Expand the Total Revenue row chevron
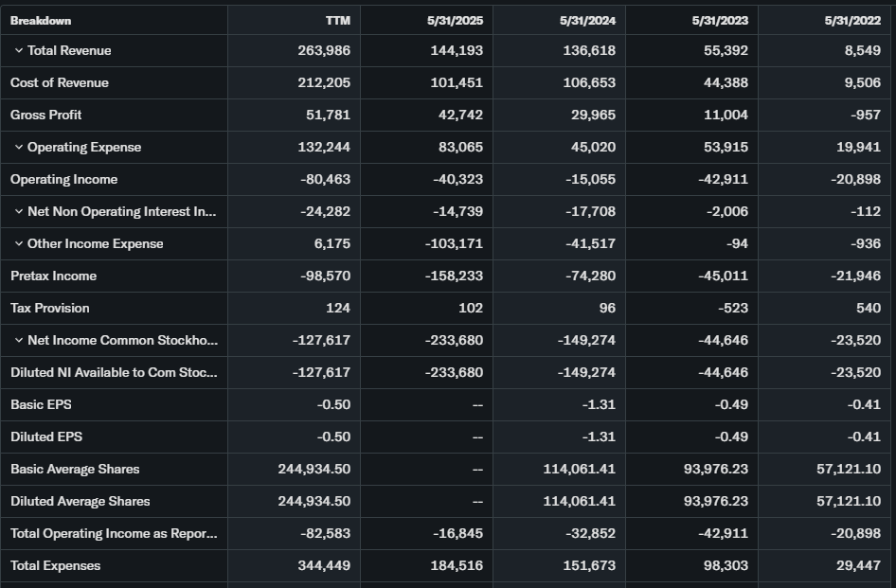Viewport: 896px width, 588px height. (x=18, y=51)
